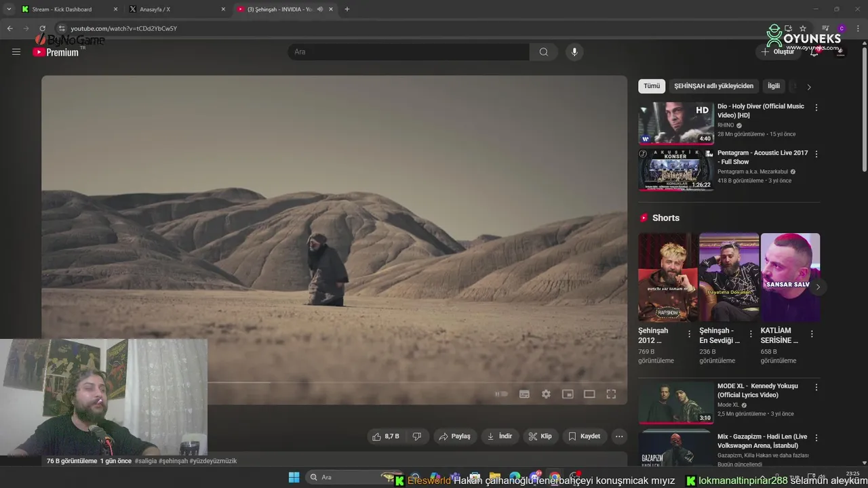The height and width of the screenshot is (488, 868).
Task: Dislike the video with thumbs down
Action: (x=417, y=436)
